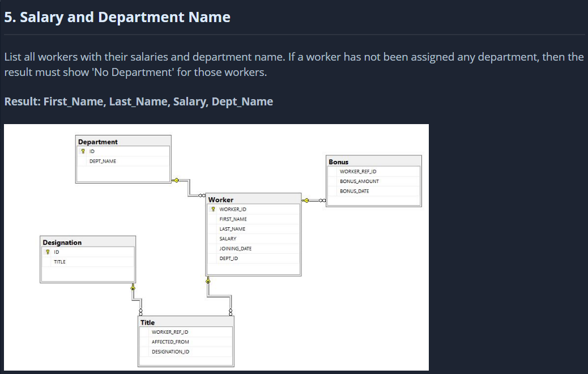Click the Bonus table title
Viewport: 588px width, 374px height.
pyautogui.click(x=338, y=161)
